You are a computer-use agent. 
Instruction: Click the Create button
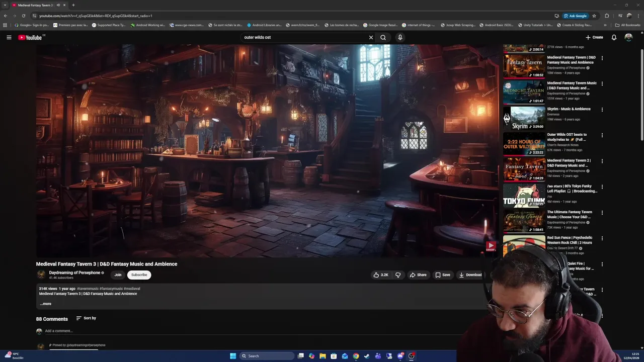[594, 37]
